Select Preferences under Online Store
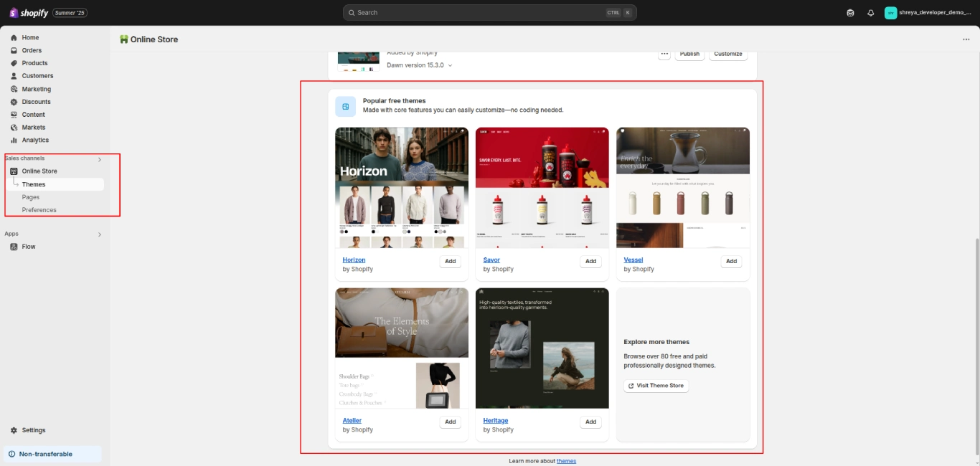The height and width of the screenshot is (466, 980). point(39,210)
